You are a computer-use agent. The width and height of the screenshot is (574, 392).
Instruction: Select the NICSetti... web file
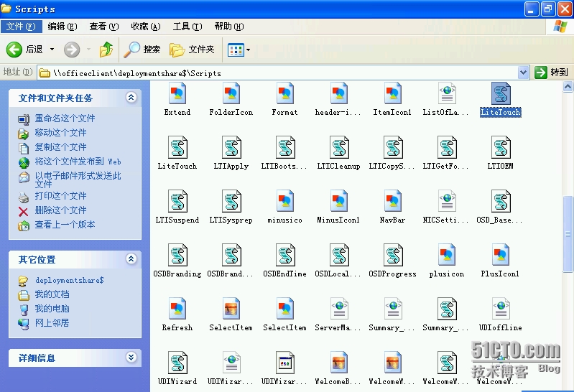click(446, 207)
